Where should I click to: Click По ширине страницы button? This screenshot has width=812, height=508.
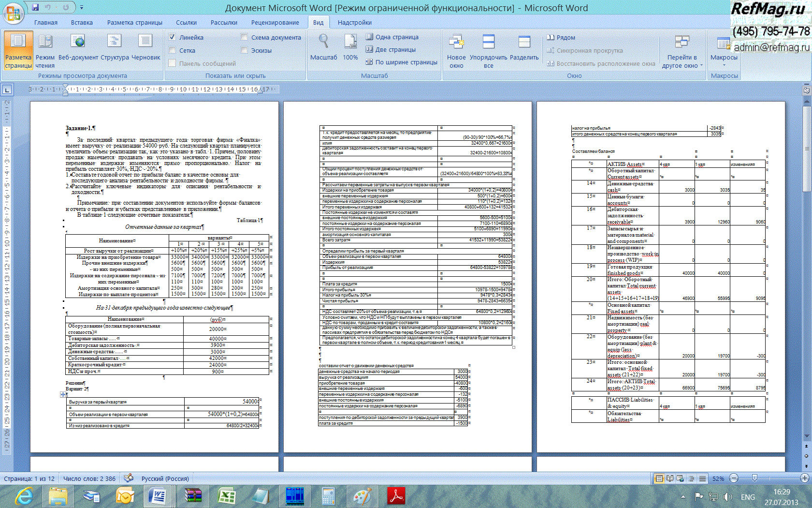401,62
